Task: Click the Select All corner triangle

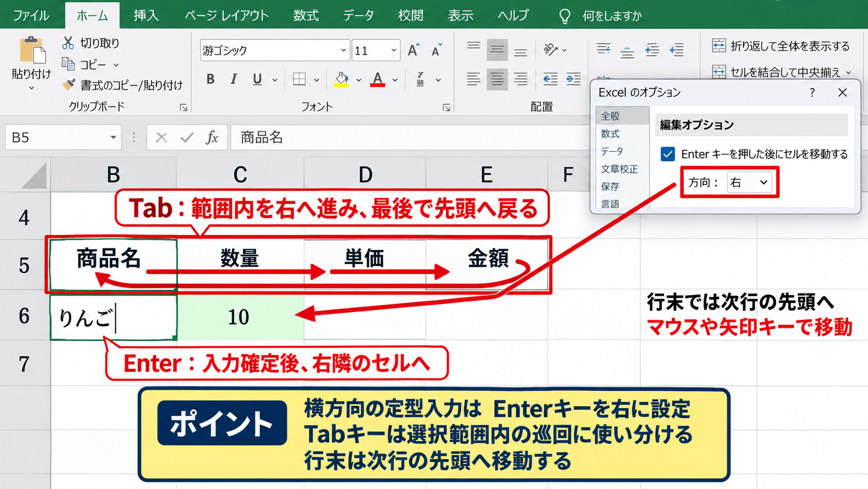Action: 34,175
